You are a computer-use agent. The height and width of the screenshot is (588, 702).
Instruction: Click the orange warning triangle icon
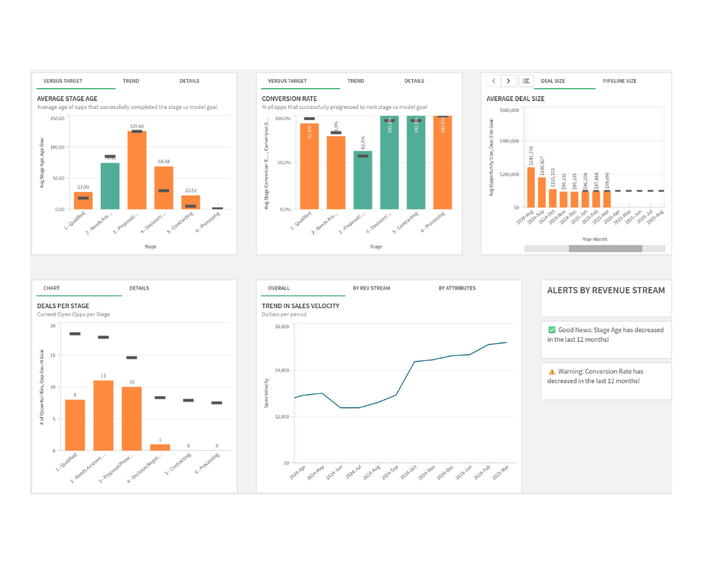pos(551,371)
